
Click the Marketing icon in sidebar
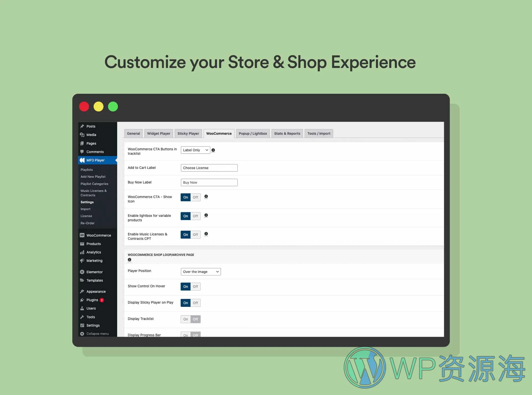pyautogui.click(x=82, y=260)
